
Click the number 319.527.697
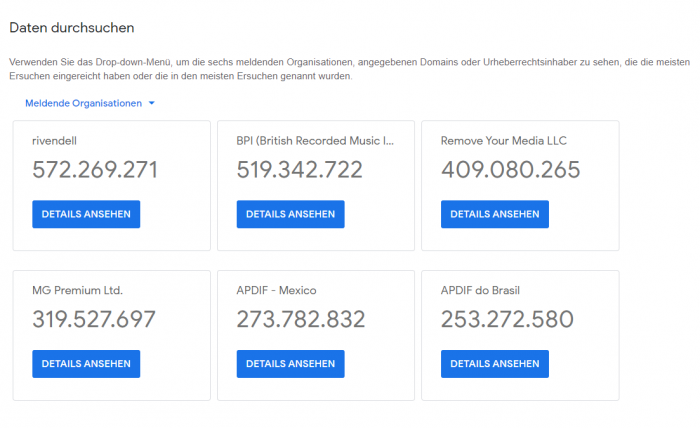pos(94,319)
